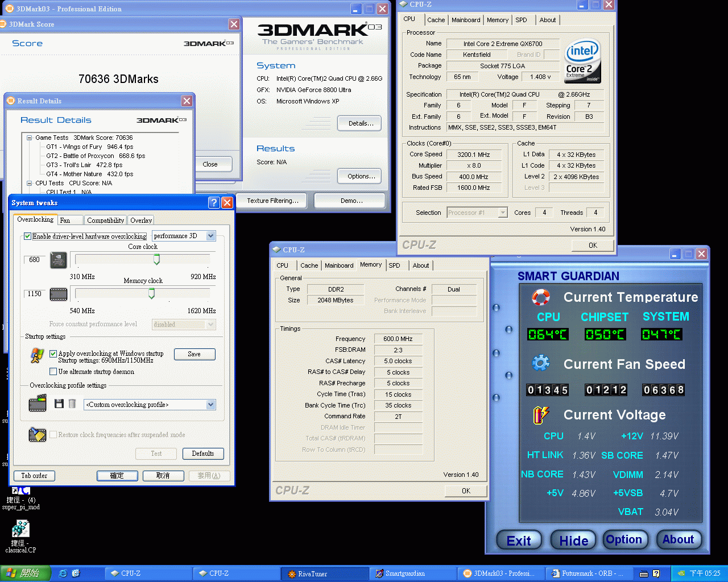Open Memory tab in upper CPU-Z window
The image size is (728, 582).
click(x=498, y=20)
